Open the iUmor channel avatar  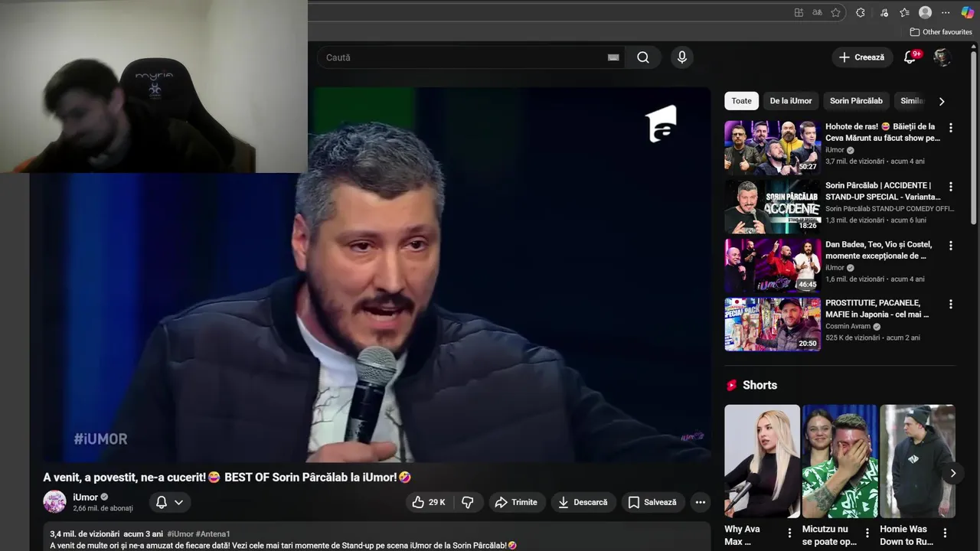tap(54, 502)
